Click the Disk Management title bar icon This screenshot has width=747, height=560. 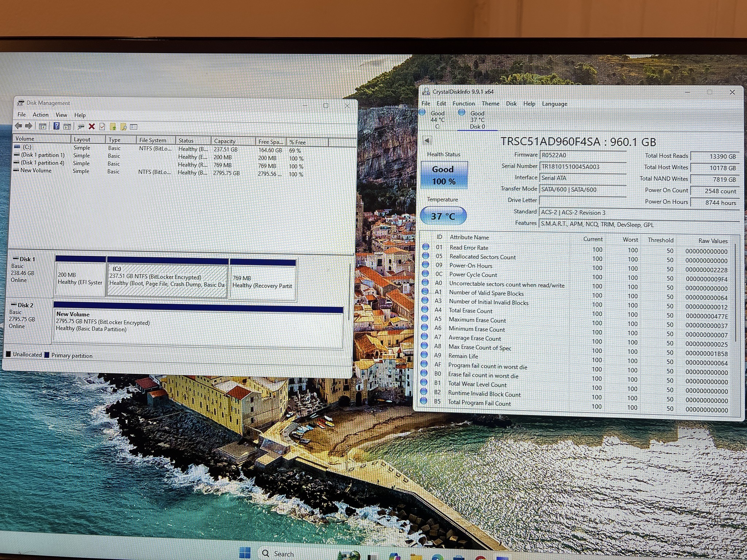click(21, 103)
